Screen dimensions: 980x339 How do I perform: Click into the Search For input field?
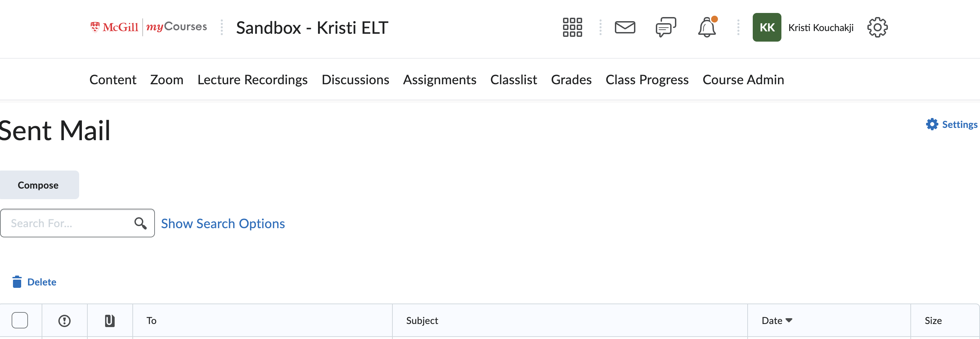(69, 223)
